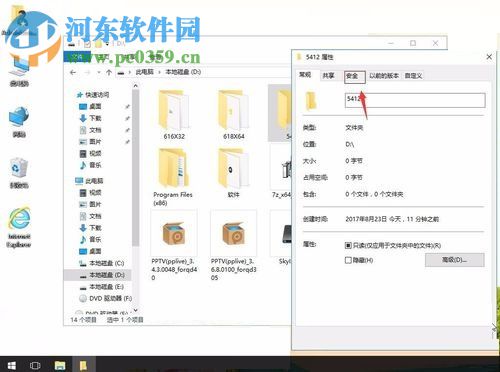Open the 网络 network desktop icon
The image size is (500, 372).
[19, 122]
